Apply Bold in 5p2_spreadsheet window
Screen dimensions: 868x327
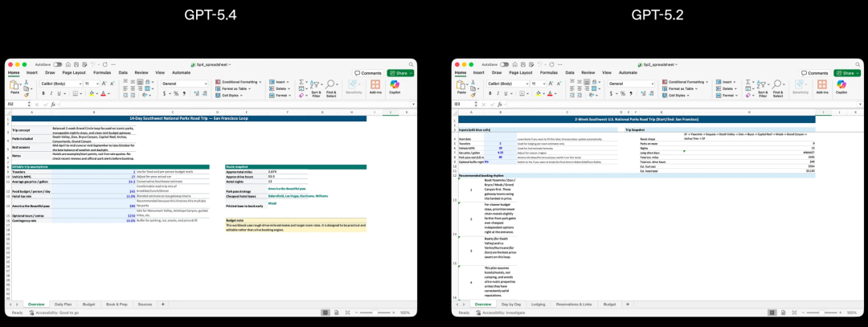[x=490, y=93]
